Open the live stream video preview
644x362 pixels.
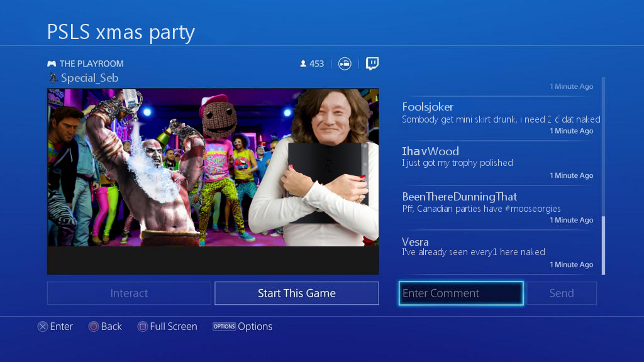point(213,182)
